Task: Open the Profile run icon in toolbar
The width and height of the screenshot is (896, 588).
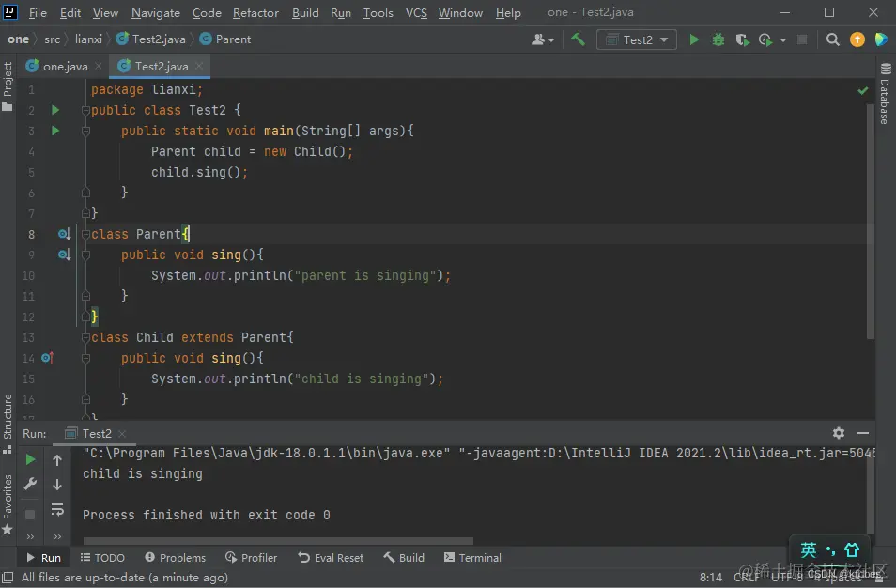Action: pyautogui.click(x=765, y=39)
